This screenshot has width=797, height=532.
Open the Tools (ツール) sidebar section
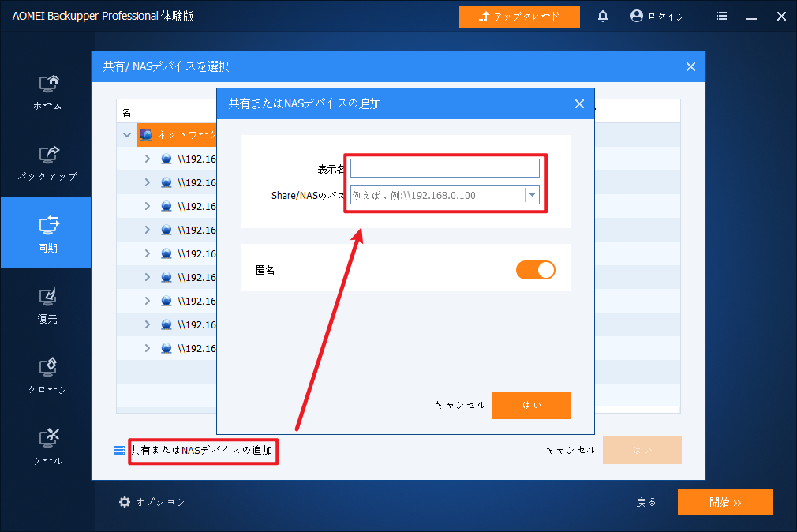click(48, 447)
